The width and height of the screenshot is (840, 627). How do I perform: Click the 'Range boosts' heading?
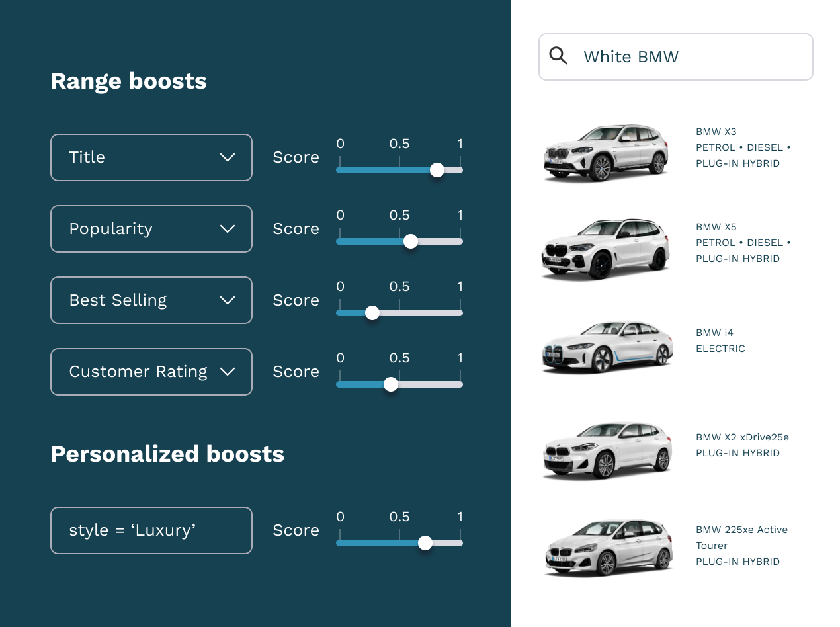click(x=129, y=81)
